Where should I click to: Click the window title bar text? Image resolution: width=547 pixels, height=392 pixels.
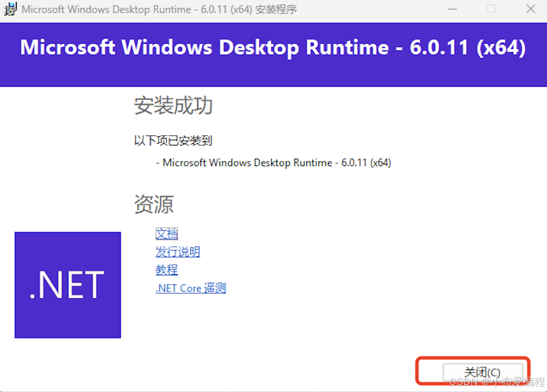coord(159,9)
